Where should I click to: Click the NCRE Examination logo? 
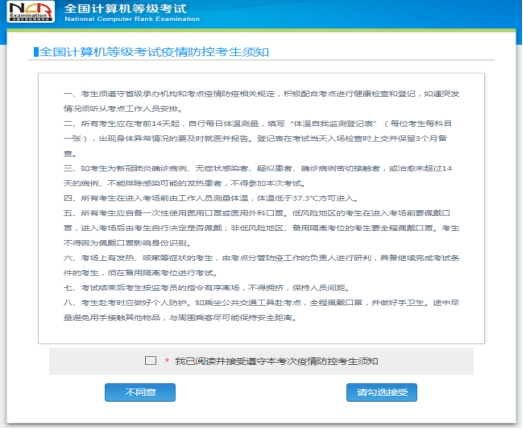tap(31, 12)
